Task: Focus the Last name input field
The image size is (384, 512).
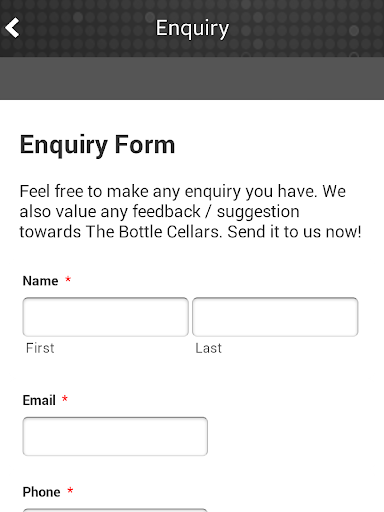Action: point(275,317)
